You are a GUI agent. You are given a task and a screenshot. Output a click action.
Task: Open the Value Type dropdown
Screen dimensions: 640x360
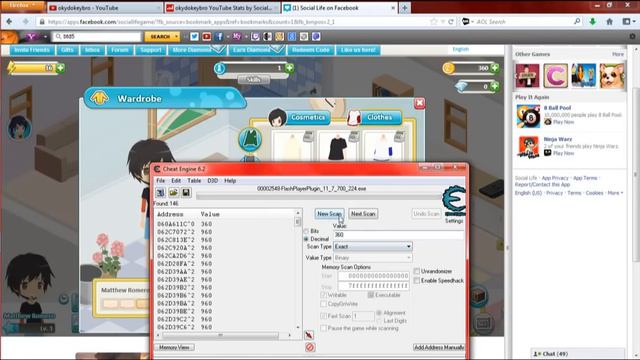pyautogui.click(x=373, y=258)
